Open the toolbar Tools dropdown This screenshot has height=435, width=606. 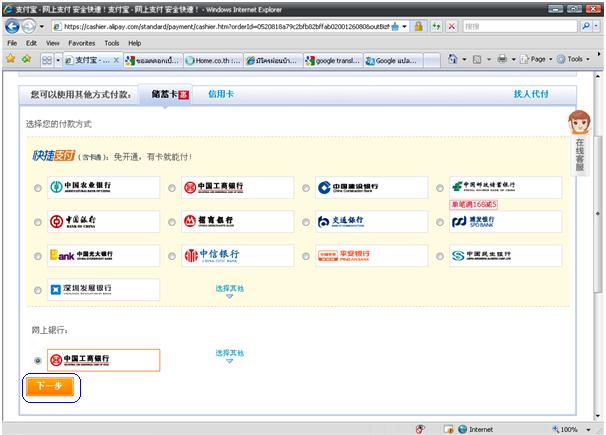pos(574,59)
